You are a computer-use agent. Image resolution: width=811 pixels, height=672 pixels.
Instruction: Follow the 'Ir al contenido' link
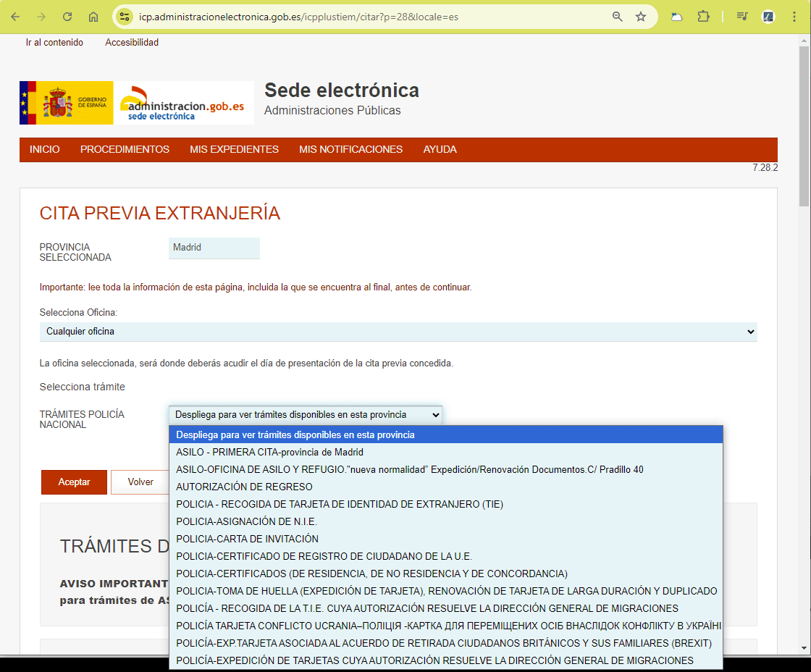(x=54, y=43)
